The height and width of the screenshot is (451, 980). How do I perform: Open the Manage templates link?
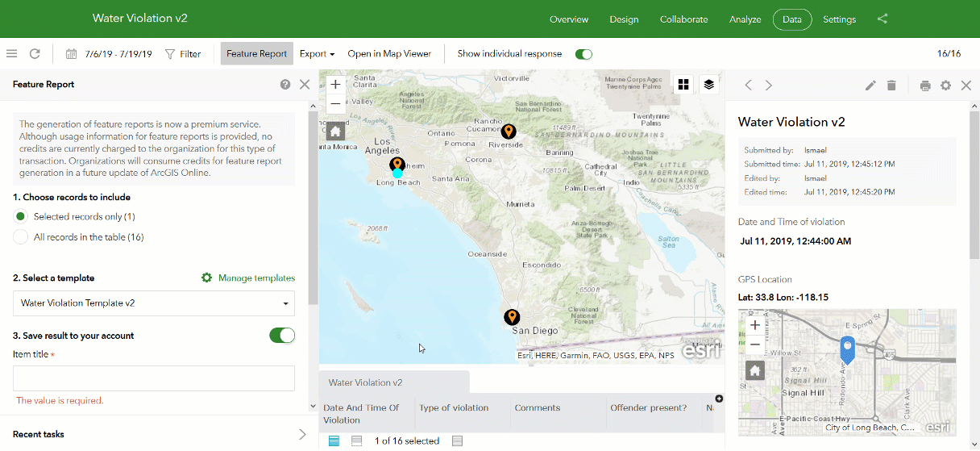pos(256,278)
